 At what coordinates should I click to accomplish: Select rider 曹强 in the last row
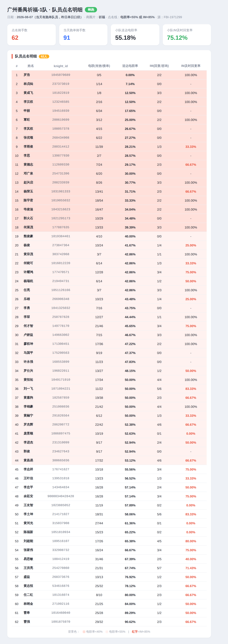[x=27, y=622]
